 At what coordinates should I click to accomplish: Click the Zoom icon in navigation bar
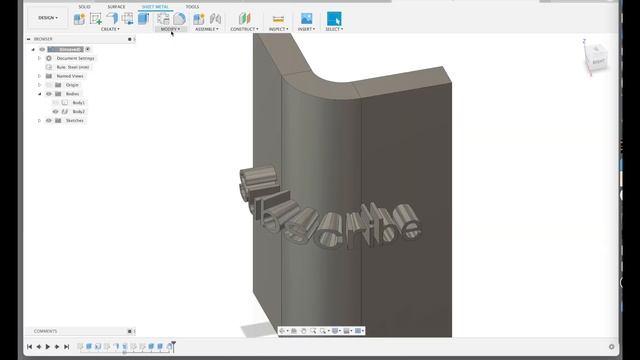pyautogui.click(x=313, y=331)
